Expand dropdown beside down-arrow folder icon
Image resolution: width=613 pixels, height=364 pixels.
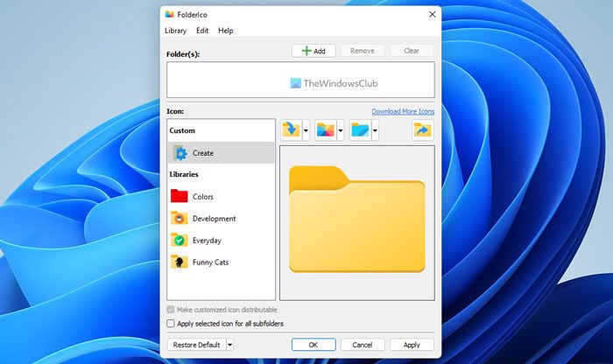[x=306, y=130]
